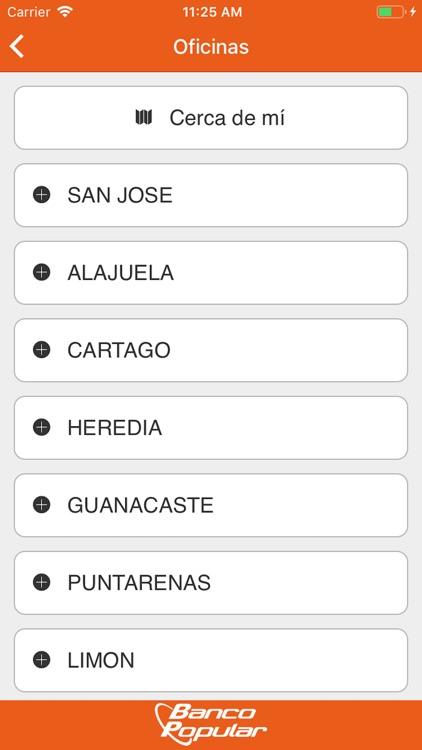Click the plus icon beside PUNTARENAS

42,583
